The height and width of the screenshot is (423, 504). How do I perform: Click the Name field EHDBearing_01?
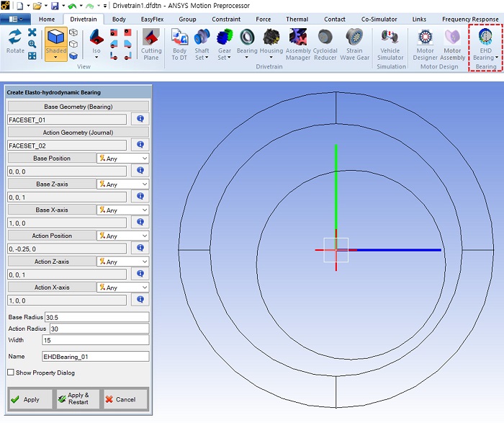coord(96,357)
